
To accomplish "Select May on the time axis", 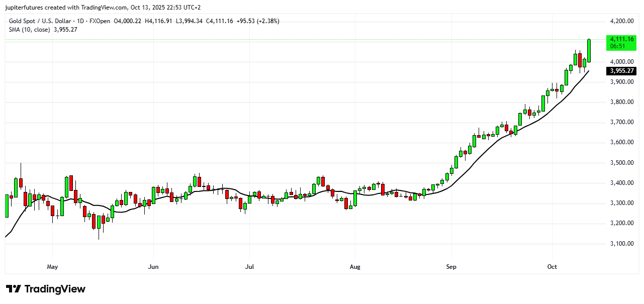I will 52,266.
